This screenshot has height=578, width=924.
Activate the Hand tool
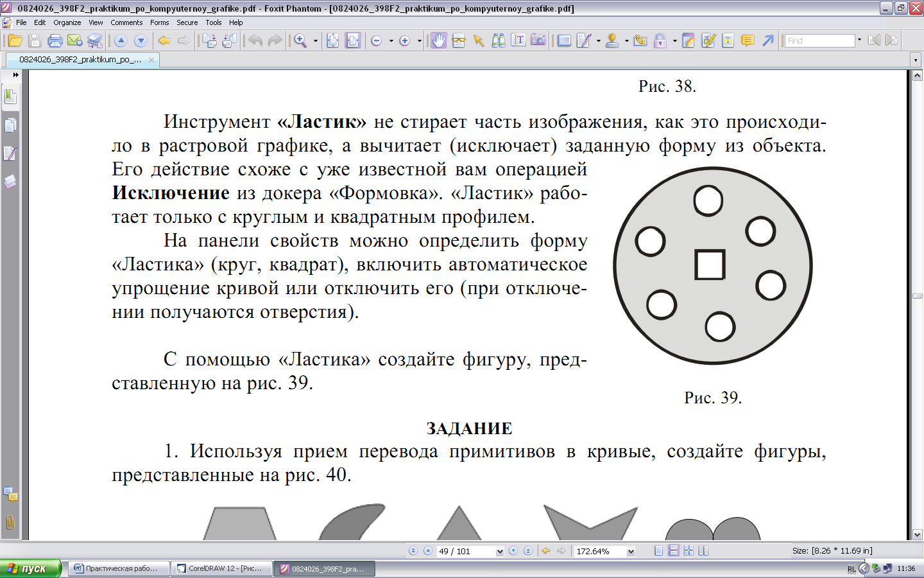439,40
